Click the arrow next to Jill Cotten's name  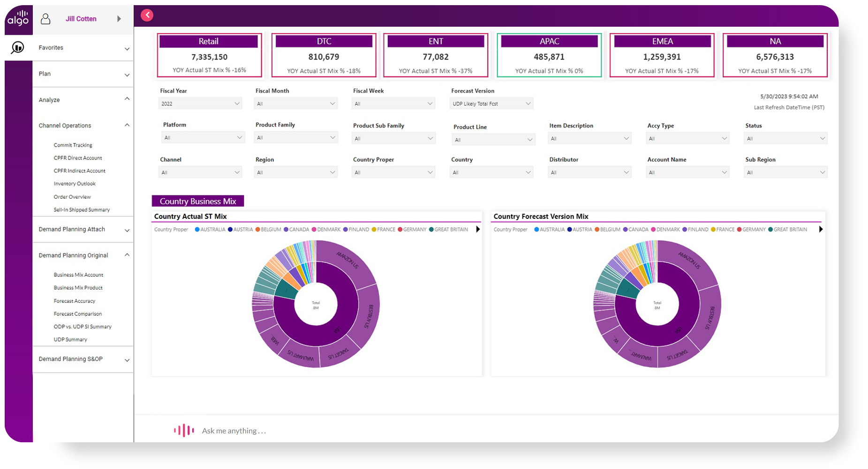point(118,19)
